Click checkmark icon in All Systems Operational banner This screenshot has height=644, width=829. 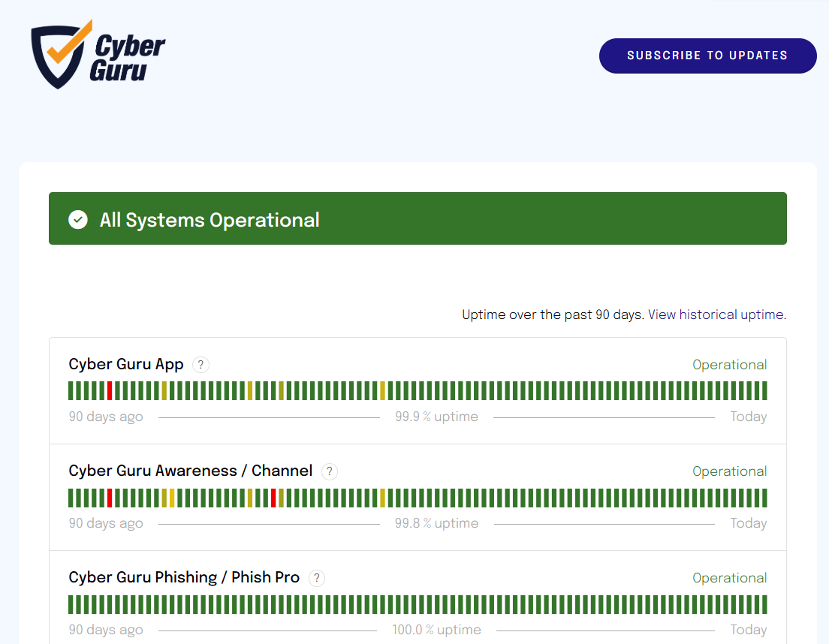click(x=78, y=219)
